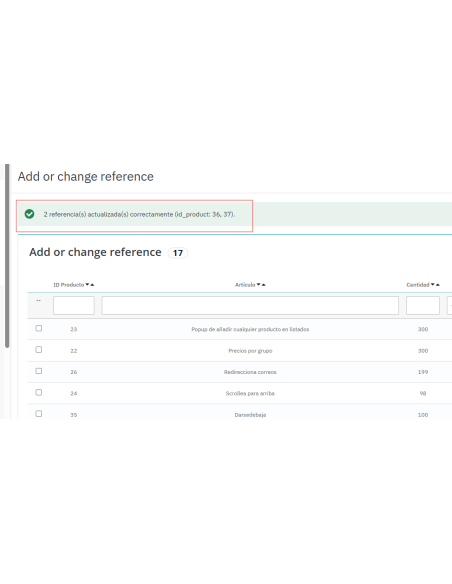This screenshot has height=584, width=452.
Task: Open the Popup de añadir cualquier producto row
Action: click(x=239, y=329)
